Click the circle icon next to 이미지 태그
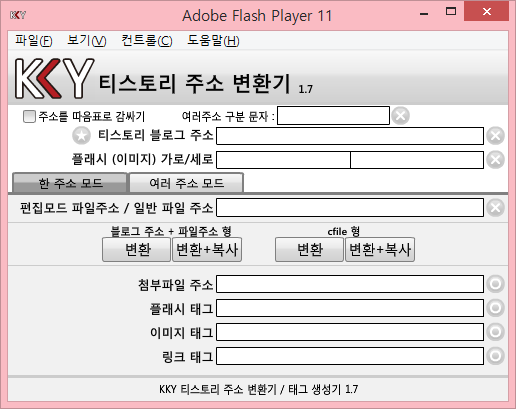 click(x=495, y=332)
